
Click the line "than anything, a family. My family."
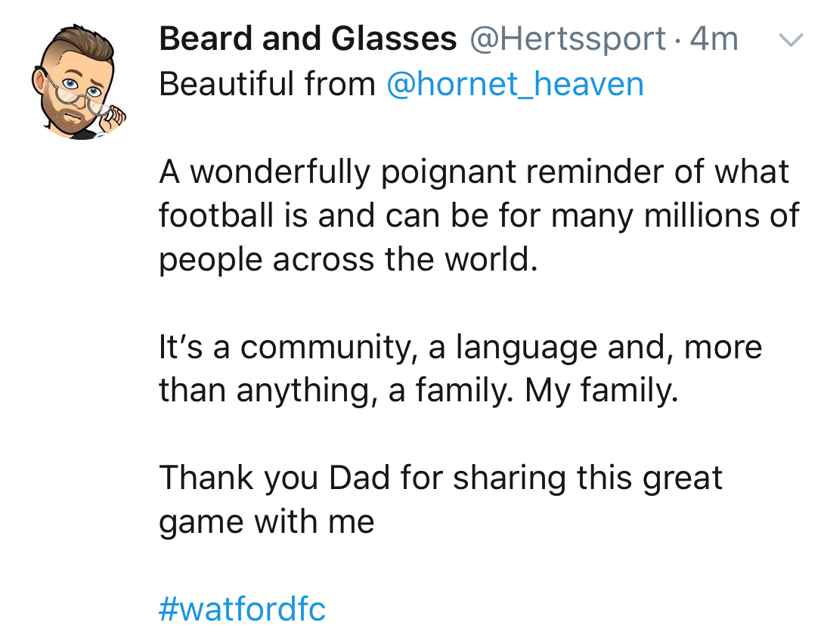coord(418,391)
